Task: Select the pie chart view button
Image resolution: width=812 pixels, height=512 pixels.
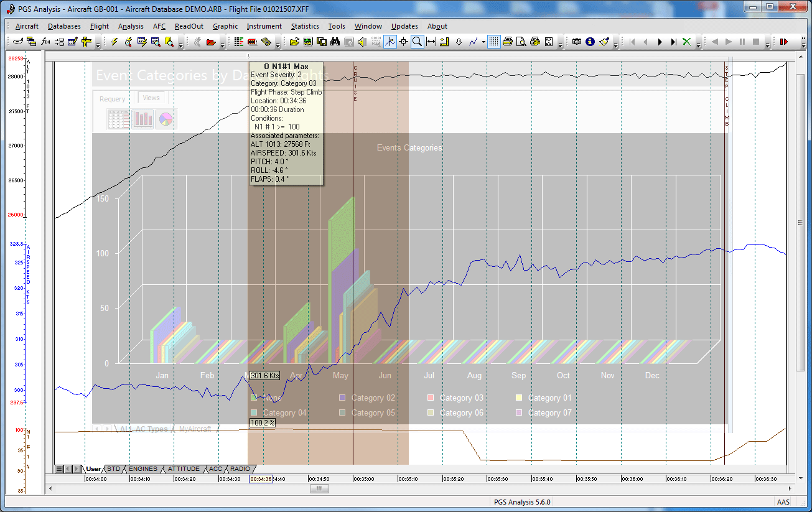Action: 166,118
